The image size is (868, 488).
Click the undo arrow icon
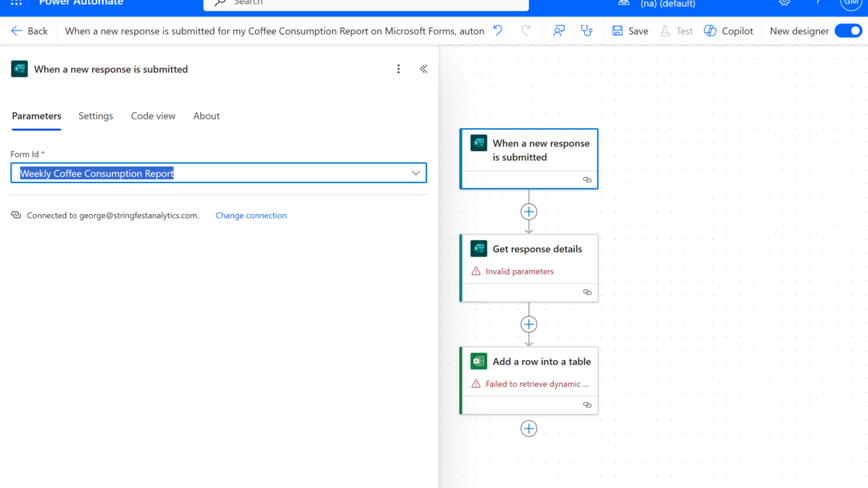point(498,30)
